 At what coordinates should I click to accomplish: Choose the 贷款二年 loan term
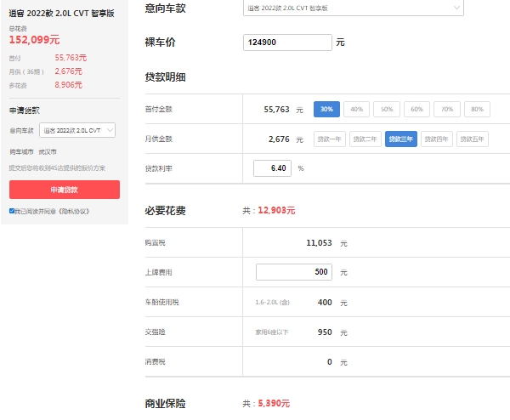click(x=365, y=139)
